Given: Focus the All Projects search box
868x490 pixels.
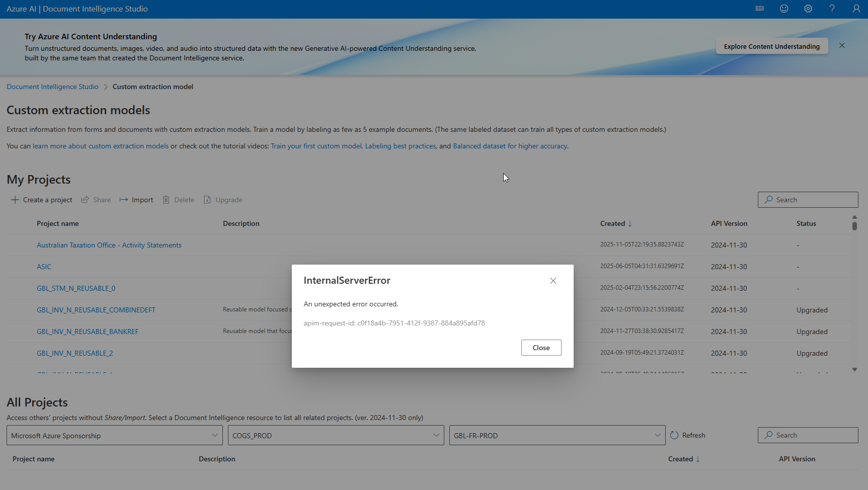Looking at the screenshot, I should pos(808,435).
